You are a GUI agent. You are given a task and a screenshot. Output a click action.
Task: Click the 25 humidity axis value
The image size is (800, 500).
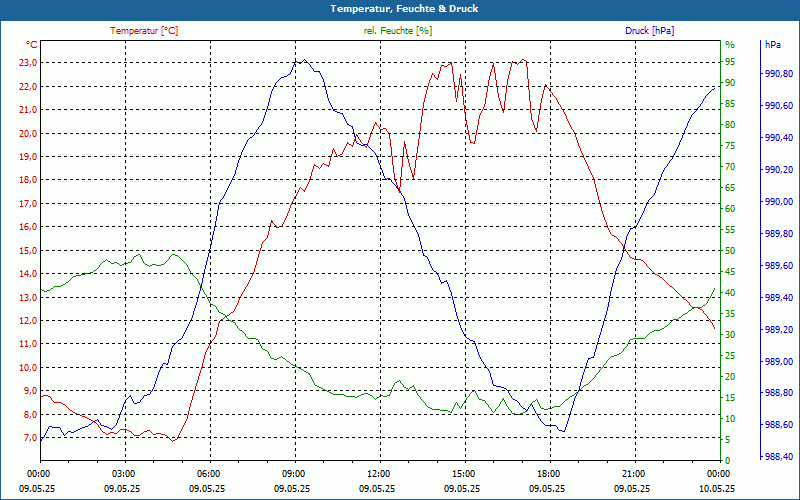tap(730, 356)
